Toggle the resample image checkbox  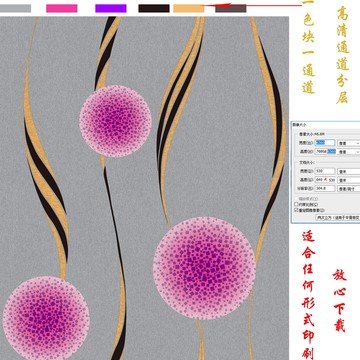point(296,210)
